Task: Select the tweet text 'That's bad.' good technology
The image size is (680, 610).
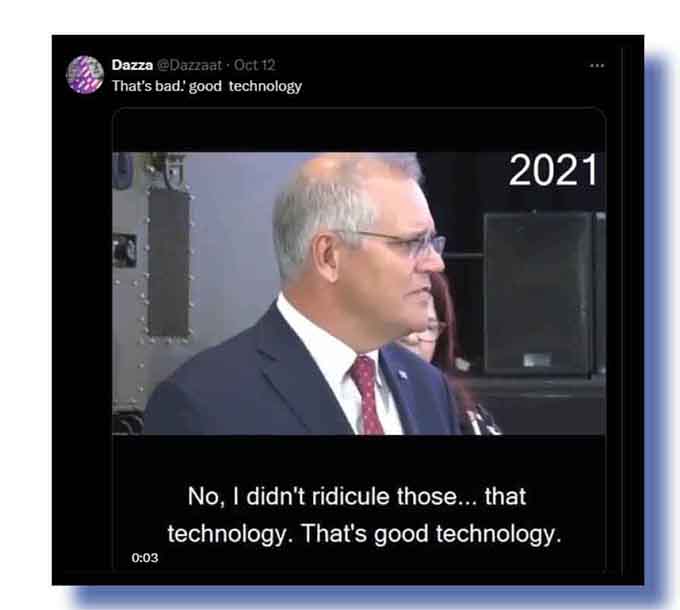Action: tap(207, 86)
